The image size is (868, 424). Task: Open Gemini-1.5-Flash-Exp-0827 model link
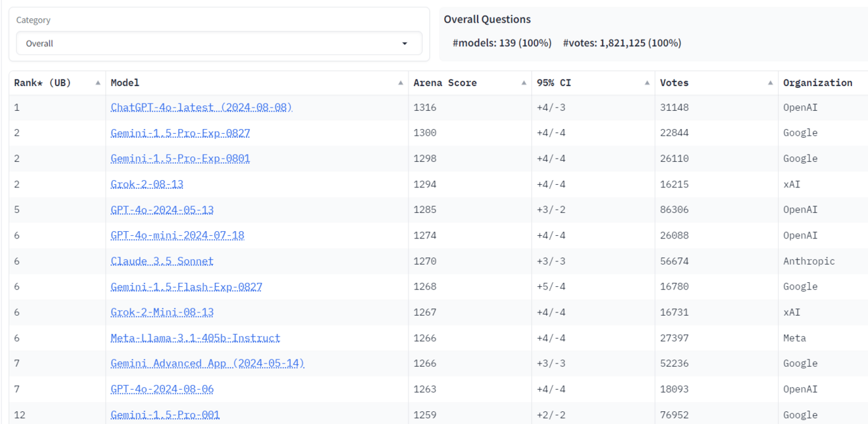(186, 287)
